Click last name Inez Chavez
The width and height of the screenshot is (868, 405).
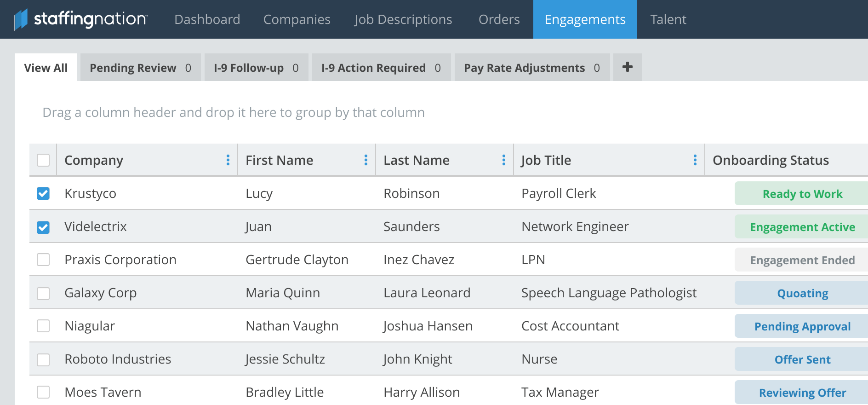[419, 260]
